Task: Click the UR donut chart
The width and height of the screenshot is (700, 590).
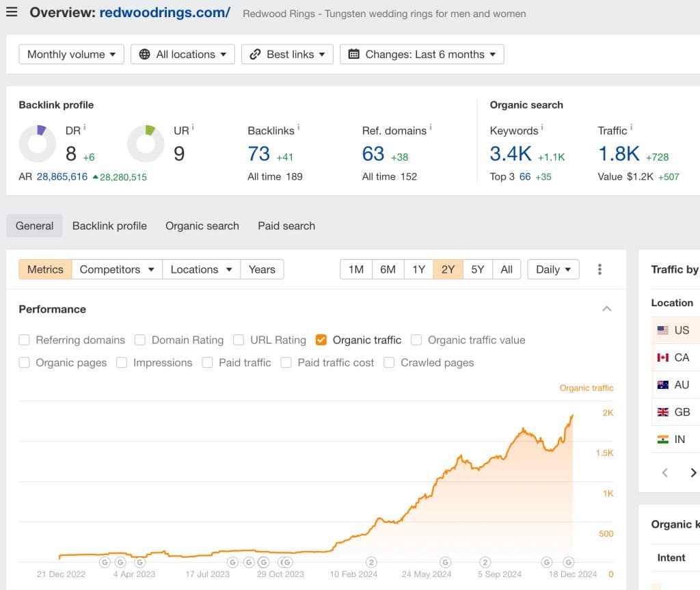Action: pyautogui.click(x=146, y=144)
